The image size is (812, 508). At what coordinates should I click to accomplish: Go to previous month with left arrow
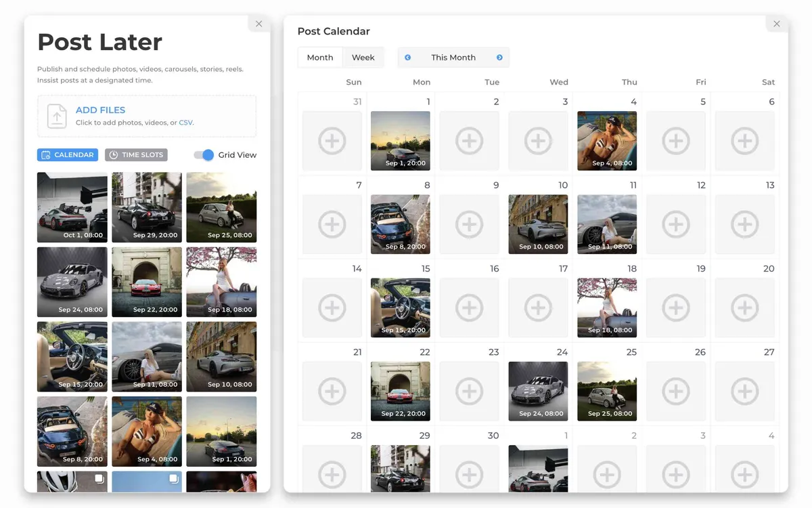pos(408,58)
